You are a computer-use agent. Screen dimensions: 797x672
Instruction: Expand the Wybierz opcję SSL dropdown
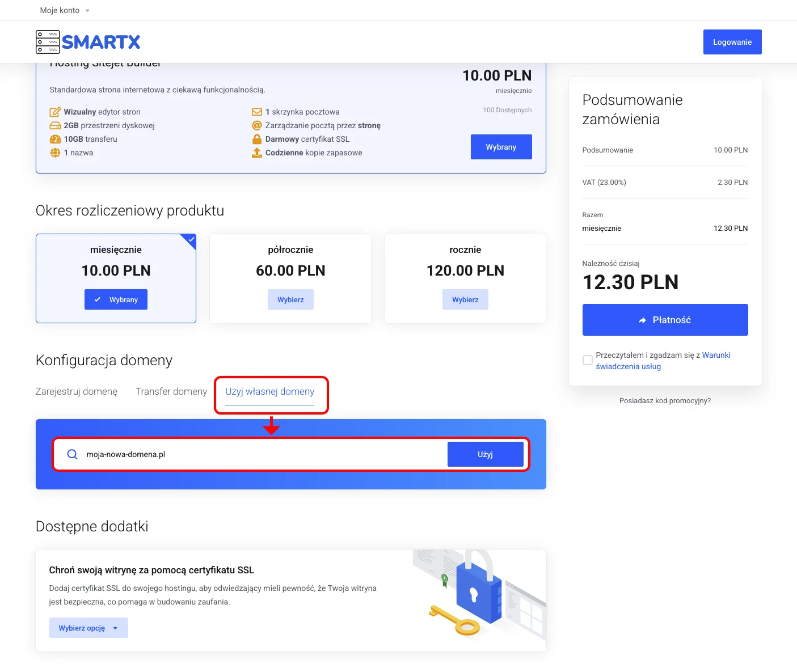coord(88,628)
